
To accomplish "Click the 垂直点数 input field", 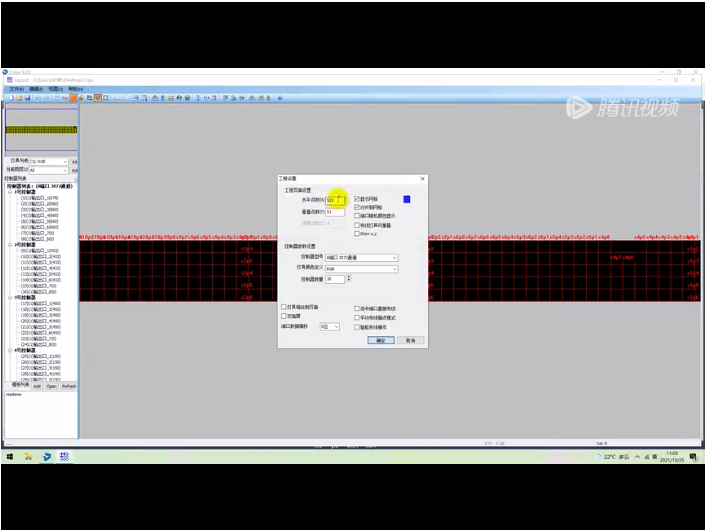I will tap(334, 212).
